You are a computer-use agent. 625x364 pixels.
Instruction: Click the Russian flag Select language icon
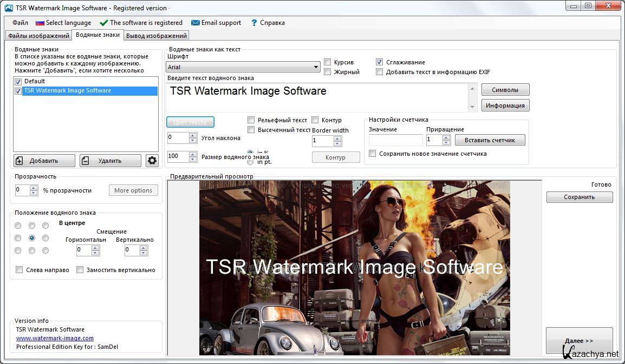pyautogui.click(x=40, y=23)
